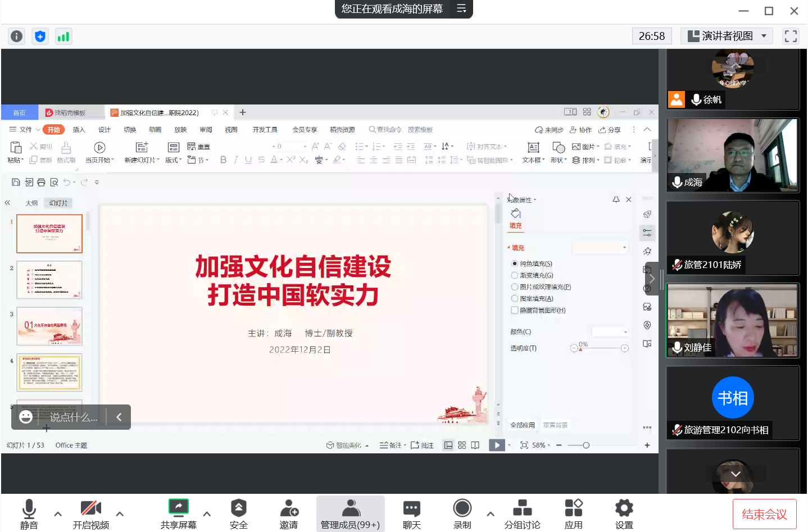Switch to slide sorter grid view icon
This screenshot has width=808, height=532.
tap(462, 445)
